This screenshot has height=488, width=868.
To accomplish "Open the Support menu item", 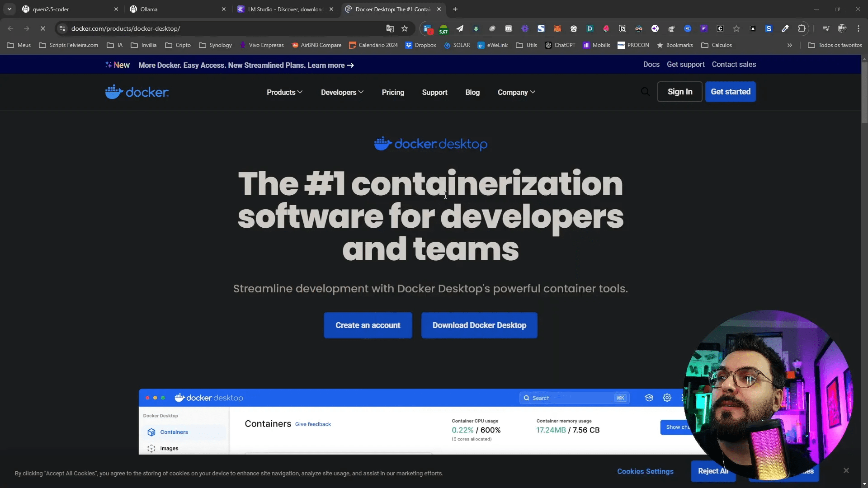I will [x=434, y=92].
